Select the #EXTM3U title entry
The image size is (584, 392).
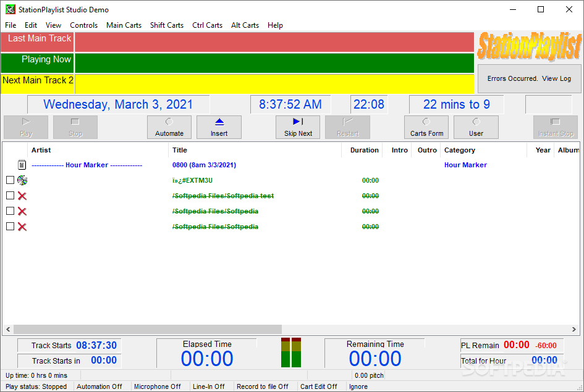click(193, 180)
